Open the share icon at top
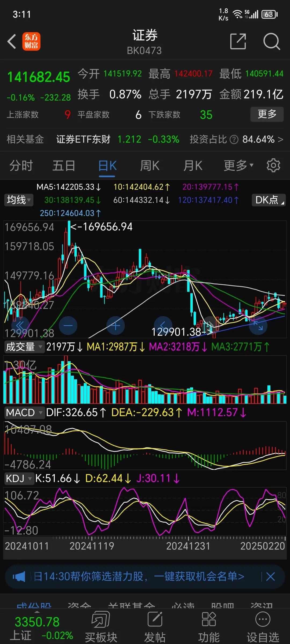Screen dimensions: 290x644 tap(238, 42)
